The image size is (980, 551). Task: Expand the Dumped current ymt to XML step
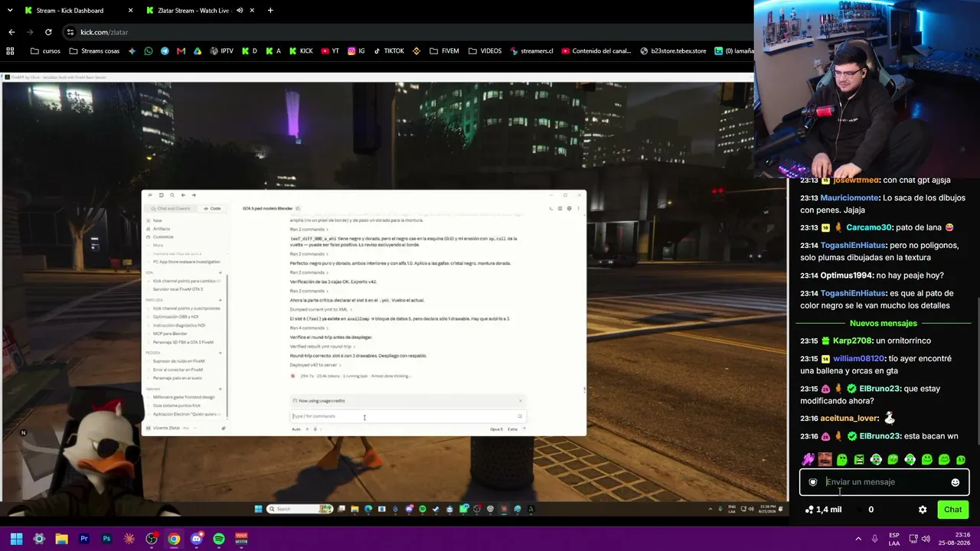pyautogui.click(x=321, y=309)
